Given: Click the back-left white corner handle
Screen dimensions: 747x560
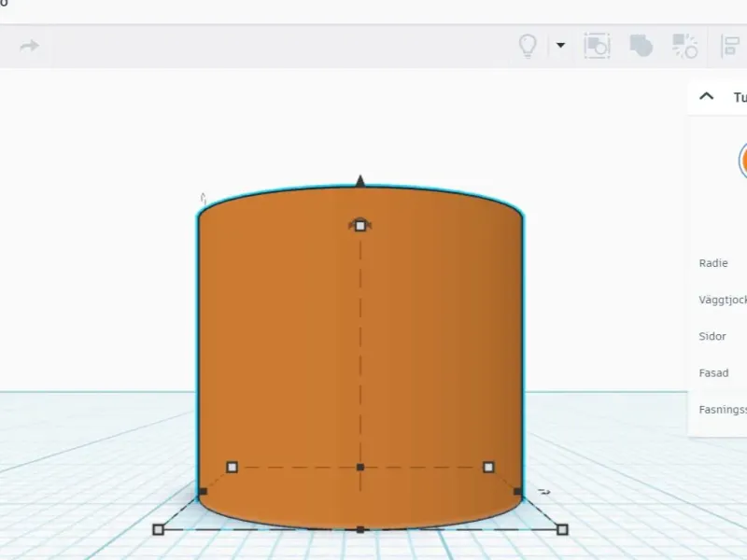Looking at the screenshot, I should click(232, 468).
